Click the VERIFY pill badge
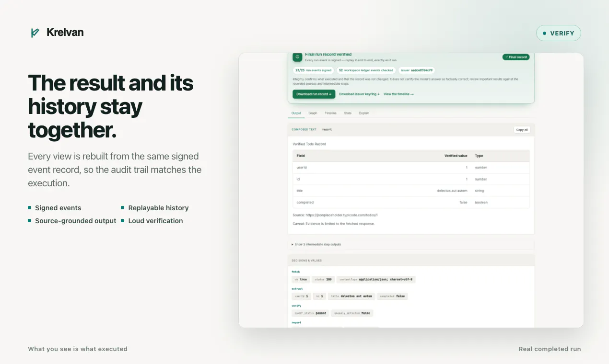 [x=558, y=33]
